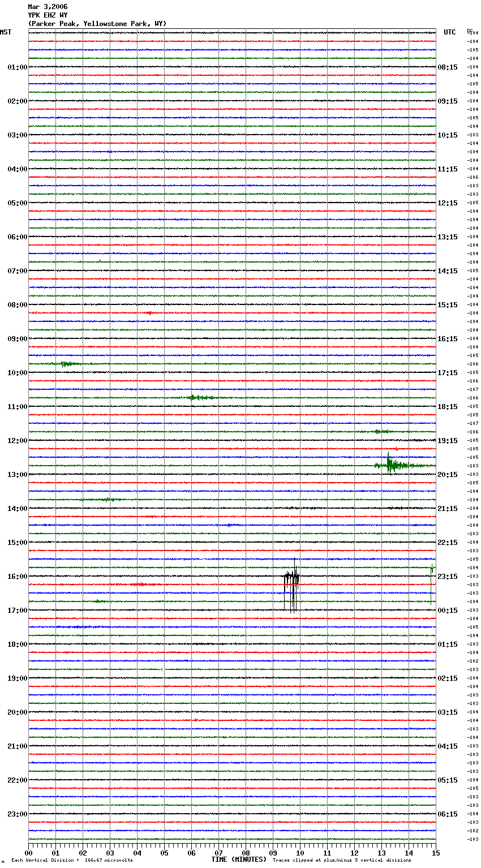This screenshot has width=481, height=868.
Task: Click the 23:15 UTC time label
Action: pos(448,577)
